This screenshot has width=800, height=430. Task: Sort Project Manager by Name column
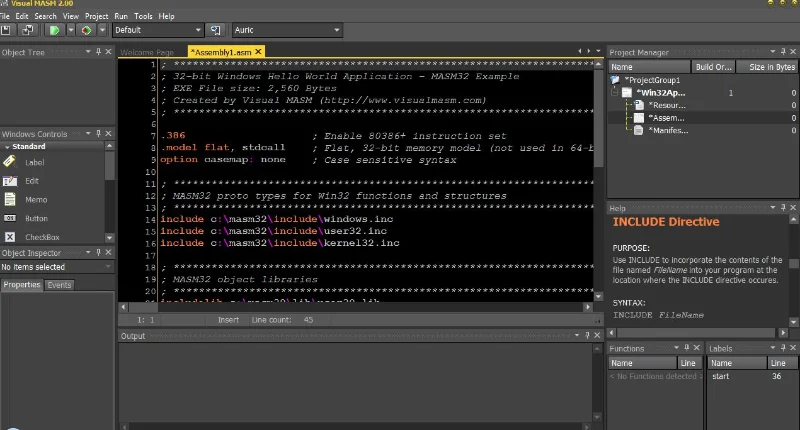[649, 67]
